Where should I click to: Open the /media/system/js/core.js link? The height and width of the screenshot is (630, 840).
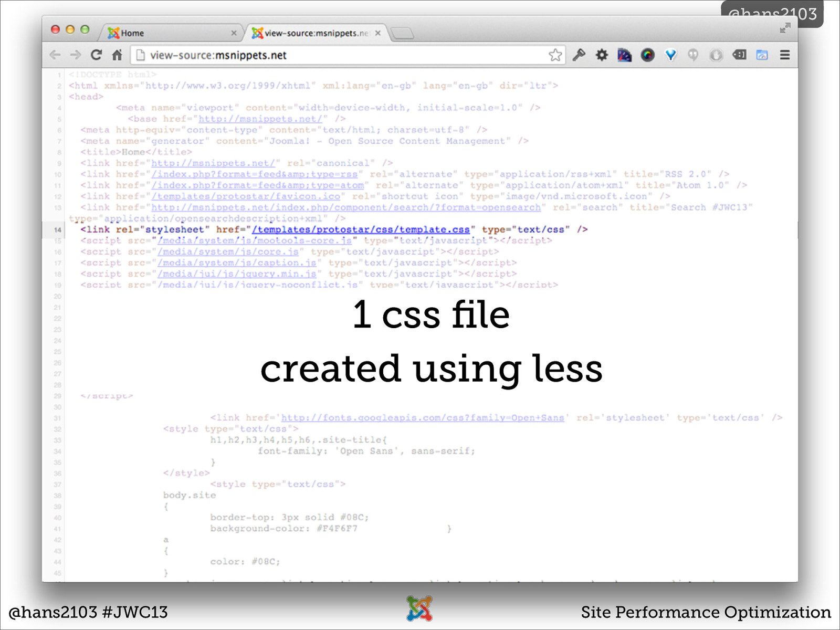[x=228, y=251]
